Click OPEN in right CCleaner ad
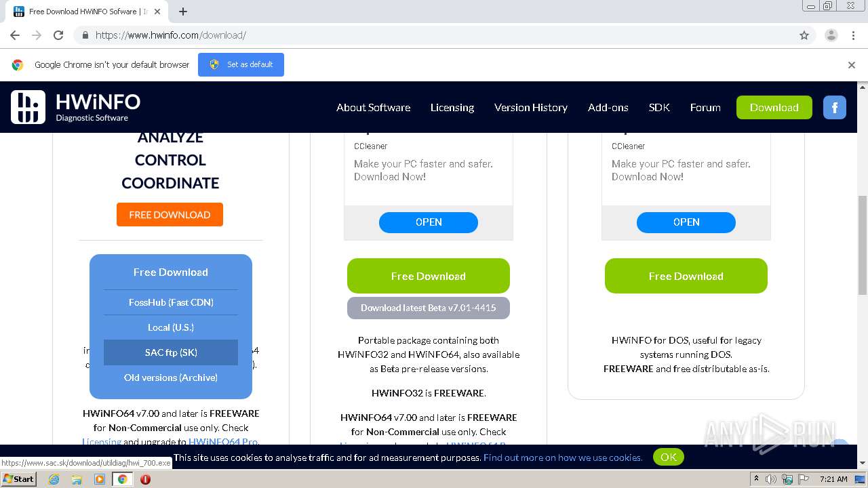The width and height of the screenshot is (868, 488). 686,222
